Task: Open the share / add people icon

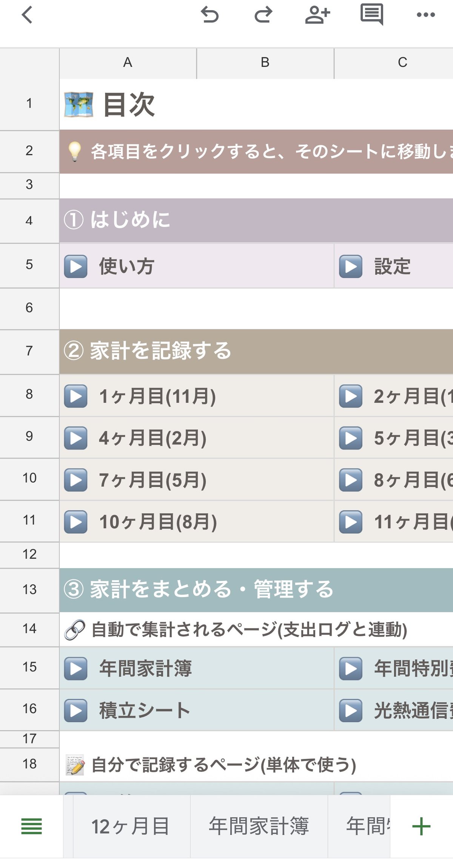Action: (x=317, y=15)
